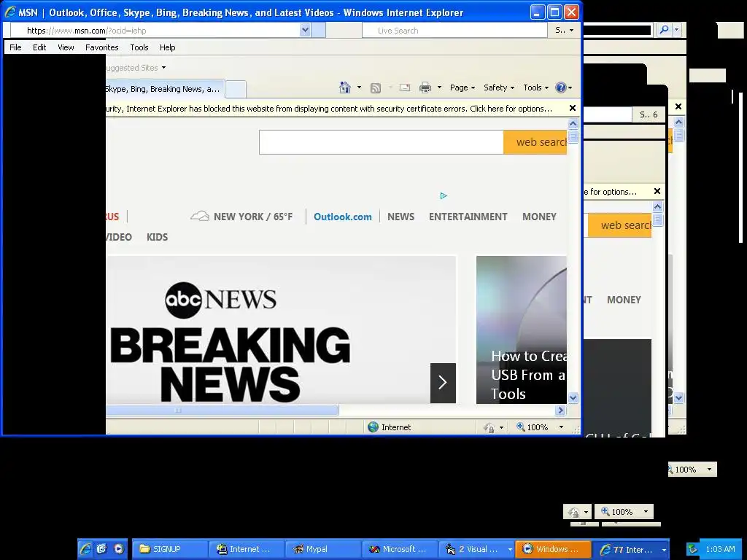
Task: Click the AdChoices triangle icon
Action: pos(444,195)
